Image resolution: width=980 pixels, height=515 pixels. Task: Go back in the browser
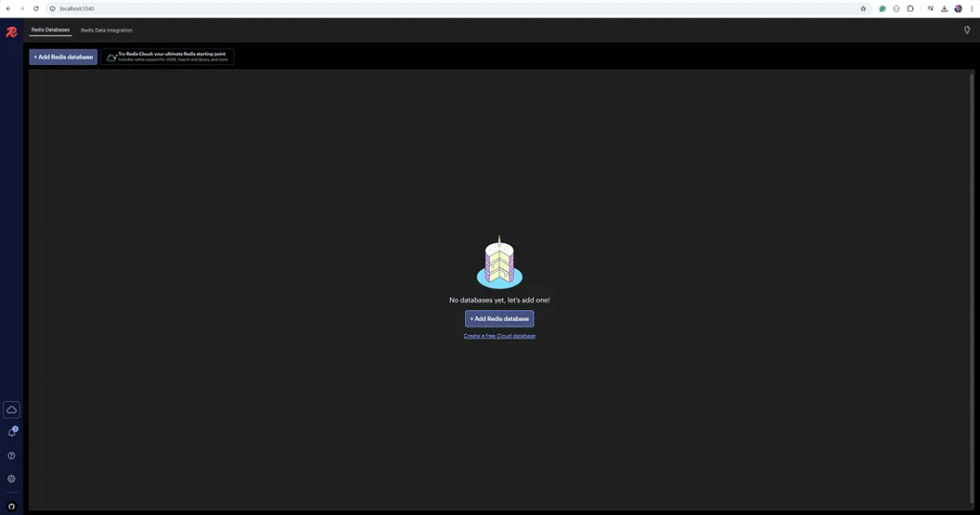point(9,9)
